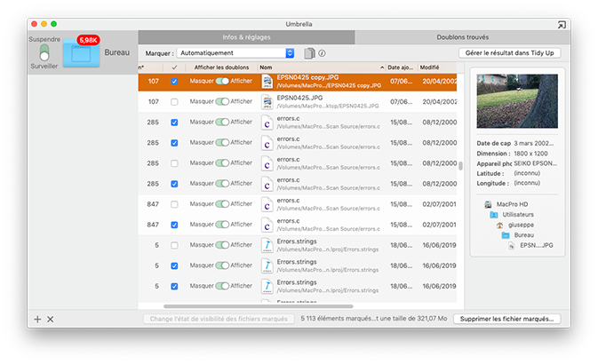Image resolution: width=598 pixels, height=364 pixels.
Task: Toggle Masquer/Afficher in unchecked Errors.strings row
Action: [222, 245]
